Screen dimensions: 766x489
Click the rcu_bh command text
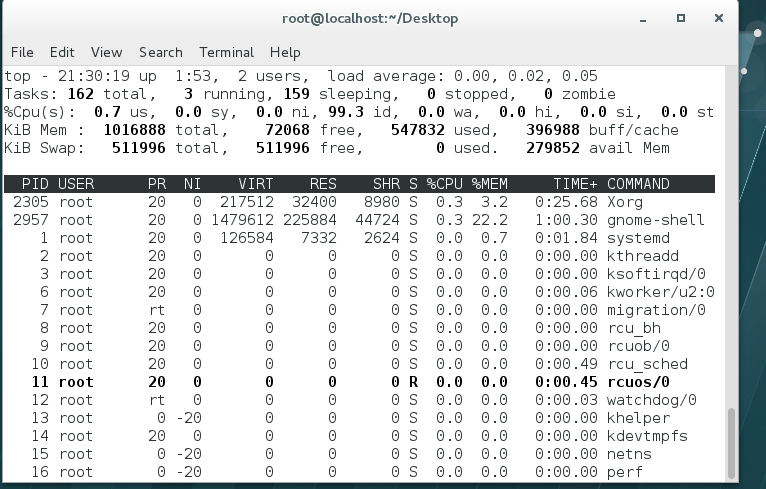(634, 328)
